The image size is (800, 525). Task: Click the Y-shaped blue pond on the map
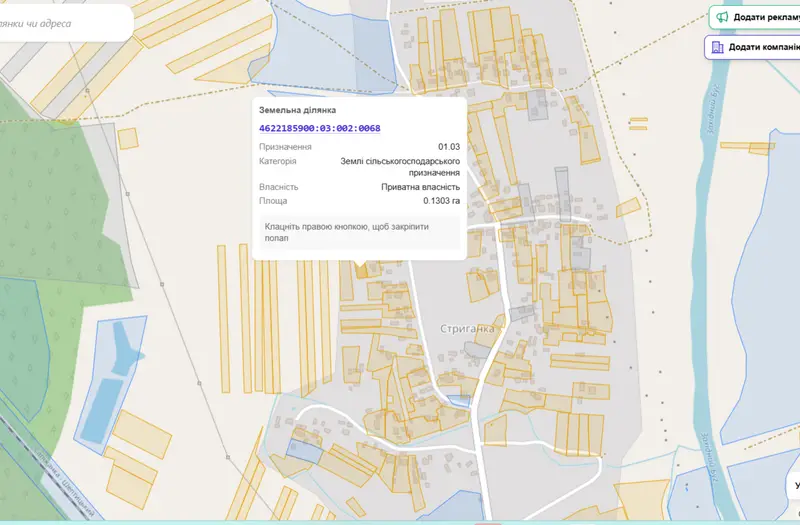click(127, 347)
